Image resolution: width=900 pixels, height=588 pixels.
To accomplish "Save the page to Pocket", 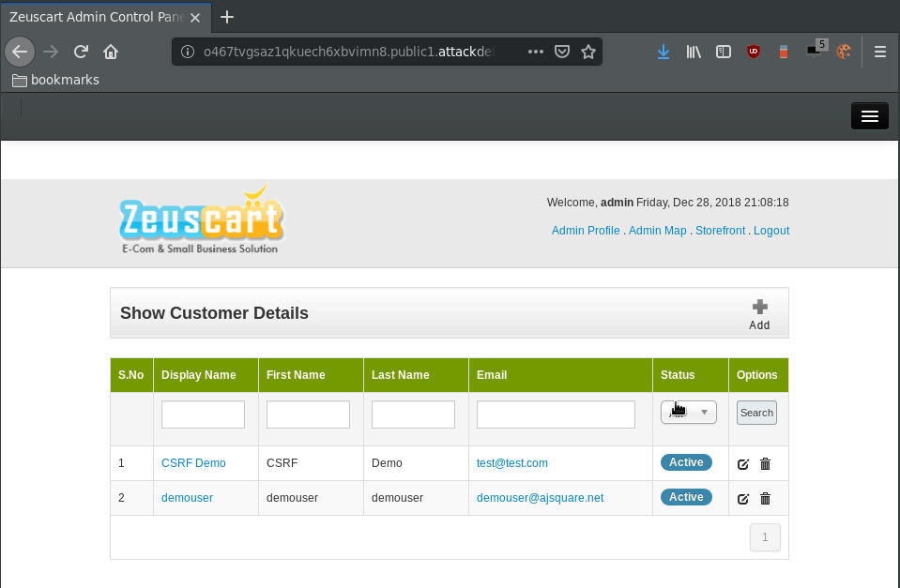I will point(562,52).
